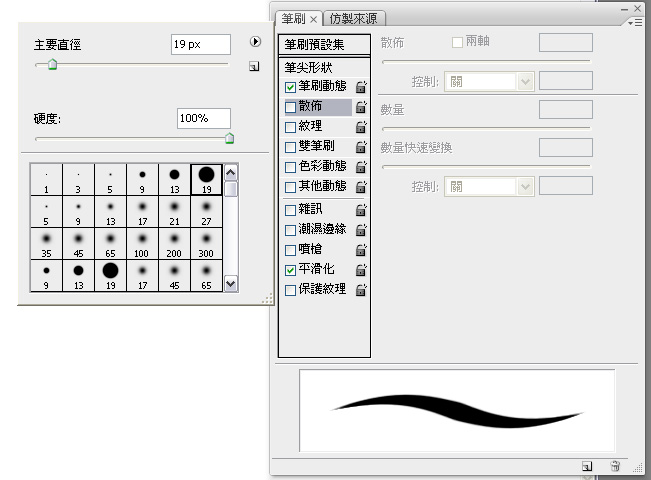Close the 筆刷 tab with its X
Image resolution: width=651 pixels, height=480 pixels.
[x=314, y=19]
